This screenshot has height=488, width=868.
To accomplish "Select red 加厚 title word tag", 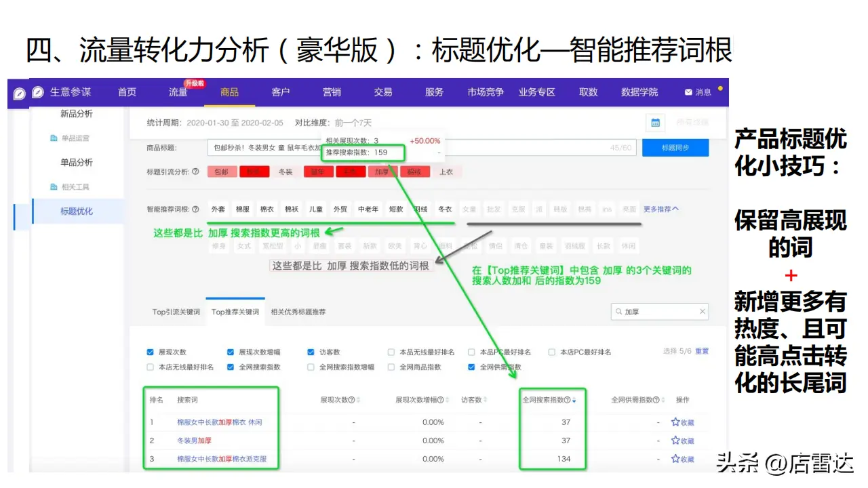I will tap(382, 172).
